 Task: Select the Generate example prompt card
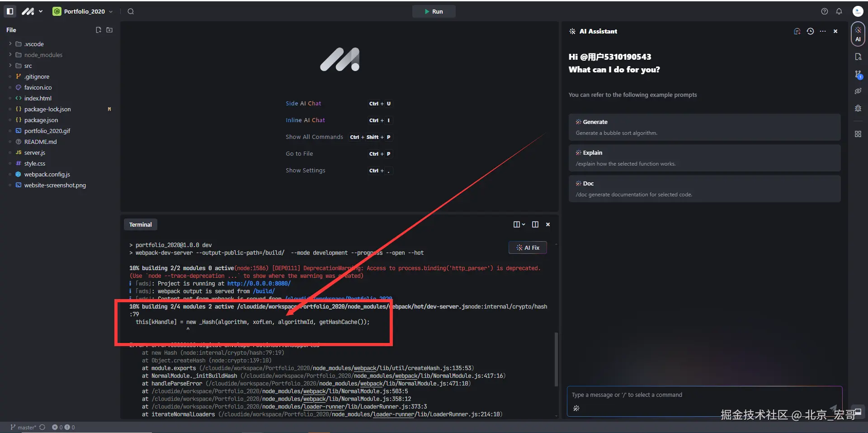(704, 127)
